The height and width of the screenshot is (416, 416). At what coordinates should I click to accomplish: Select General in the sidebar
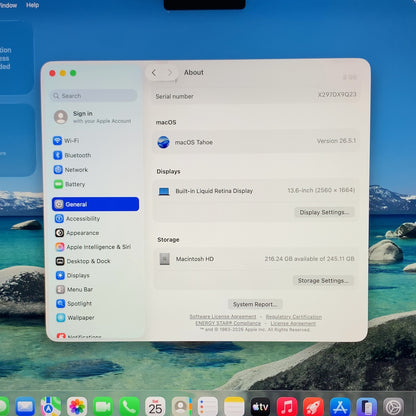point(95,204)
